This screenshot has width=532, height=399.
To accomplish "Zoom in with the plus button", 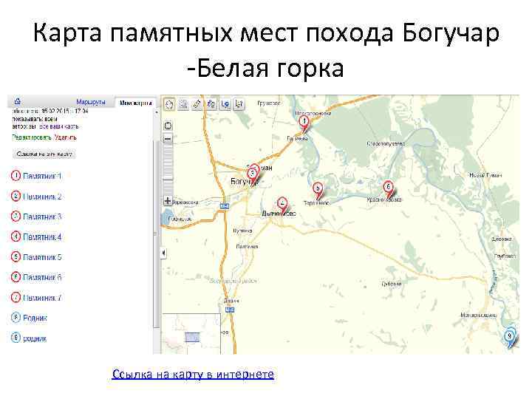I will tap(168, 200).
